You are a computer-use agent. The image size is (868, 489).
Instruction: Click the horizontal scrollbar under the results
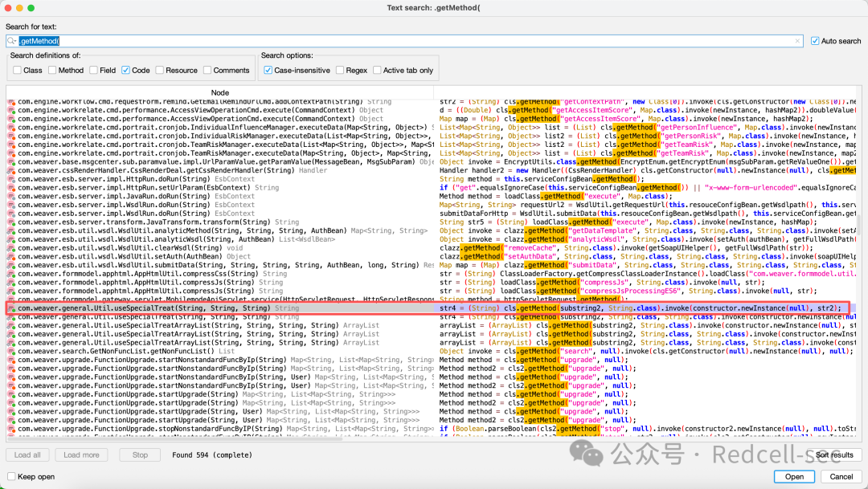click(x=175, y=438)
